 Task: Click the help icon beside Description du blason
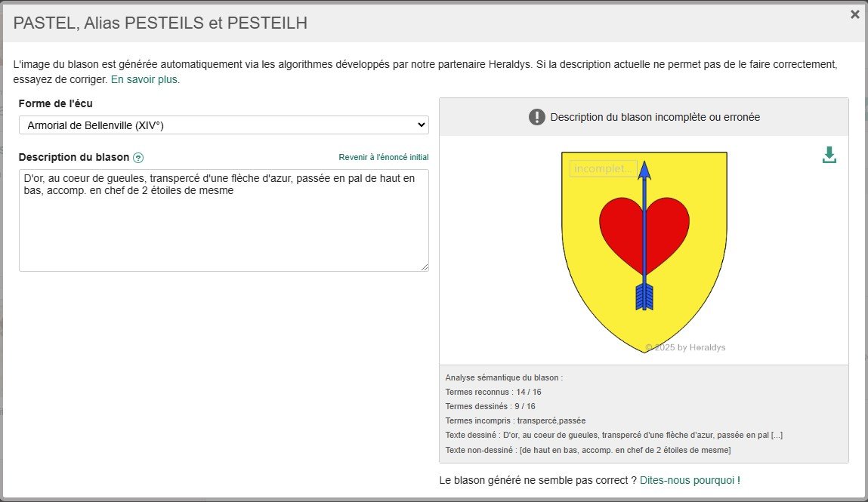tap(138, 158)
